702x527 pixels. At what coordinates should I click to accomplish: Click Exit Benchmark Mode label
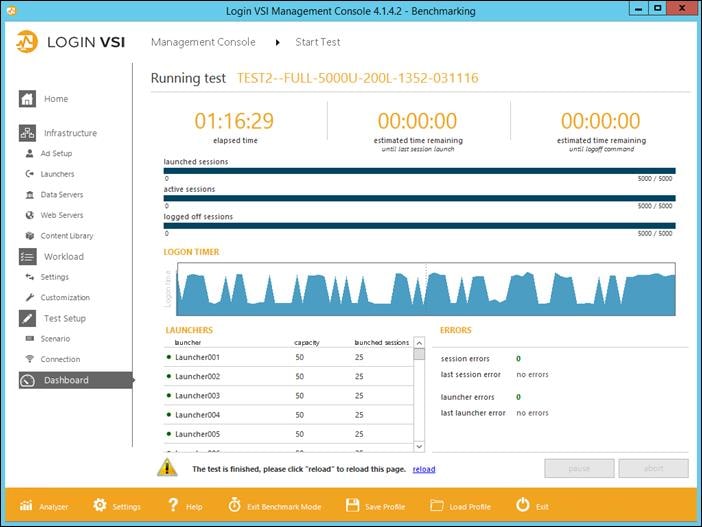[284, 507]
